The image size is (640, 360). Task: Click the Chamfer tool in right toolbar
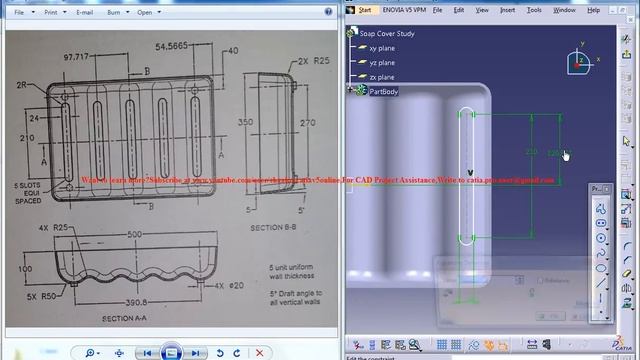click(x=627, y=260)
